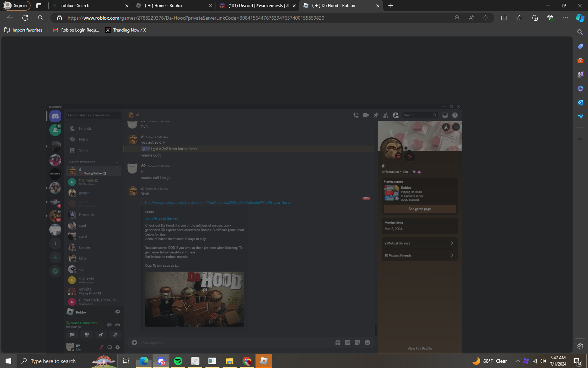This screenshot has height=368, width=588.
Task: Switch to Home - Roblox tab
Action: [x=174, y=6]
